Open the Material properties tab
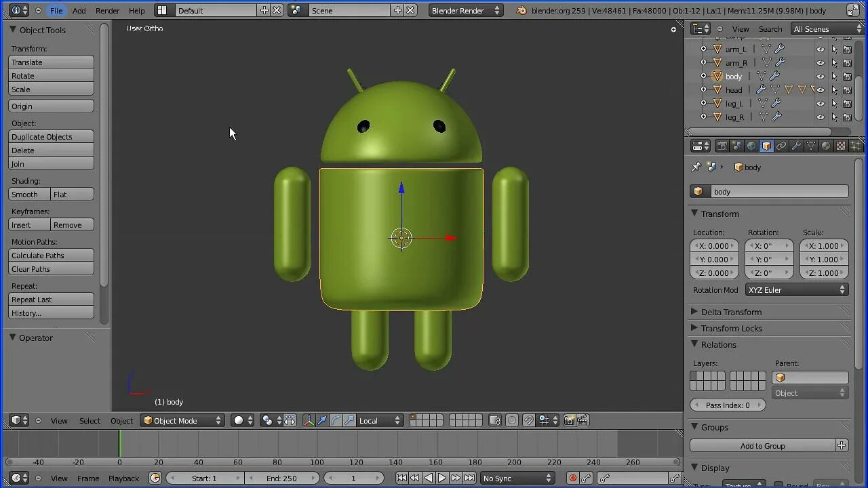This screenshot has height=488, width=868. pyautogui.click(x=826, y=146)
